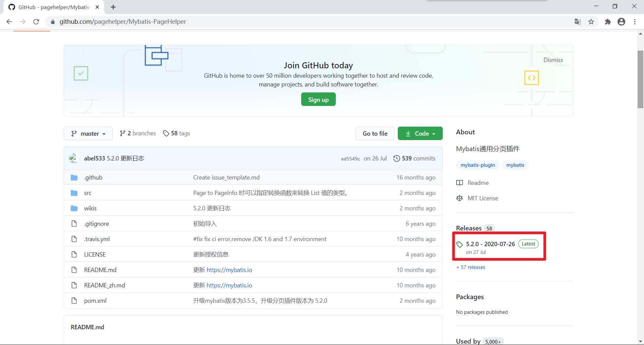Open the Packages heading link
This screenshot has height=345, width=644.
[470, 297]
